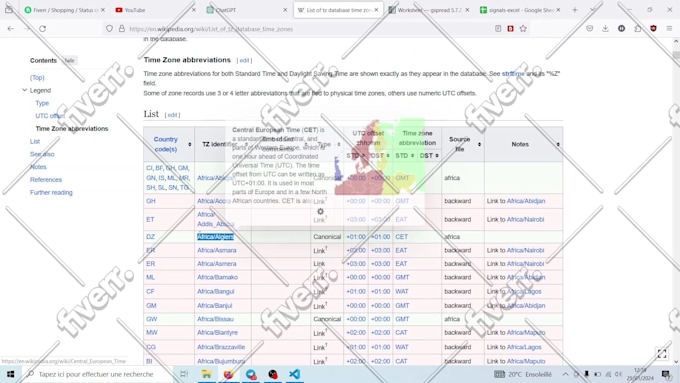Edit the Time Zone abbreviations section
This screenshot has height=383, width=680.
(244, 60)
